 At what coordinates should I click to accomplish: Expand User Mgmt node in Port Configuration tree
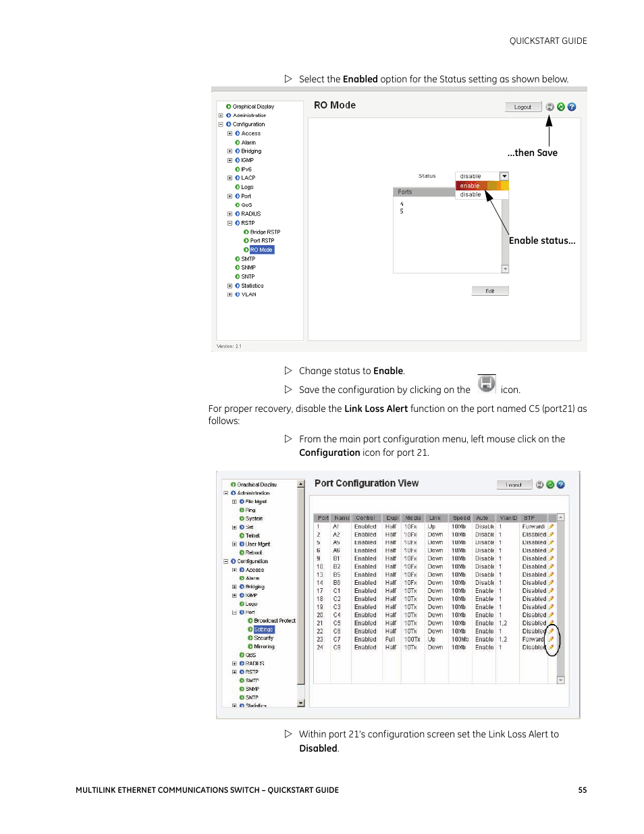(x=234, y=544)
